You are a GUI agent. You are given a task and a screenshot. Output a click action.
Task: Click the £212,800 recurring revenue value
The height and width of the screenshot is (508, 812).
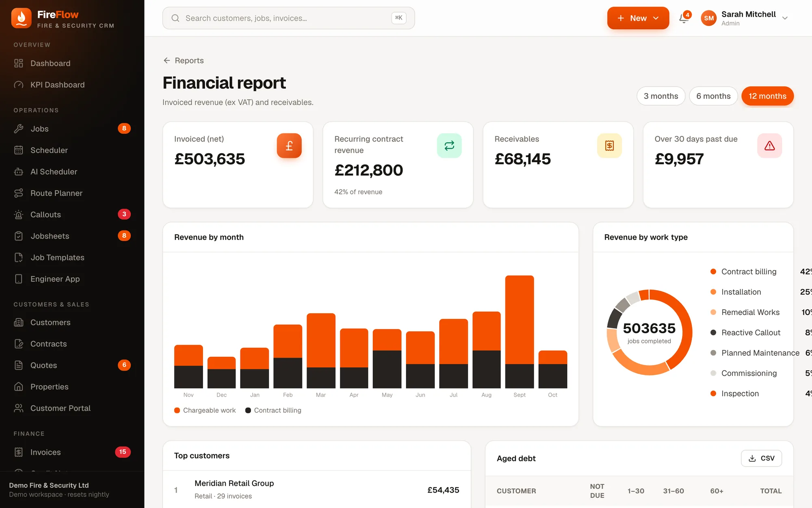369,170
